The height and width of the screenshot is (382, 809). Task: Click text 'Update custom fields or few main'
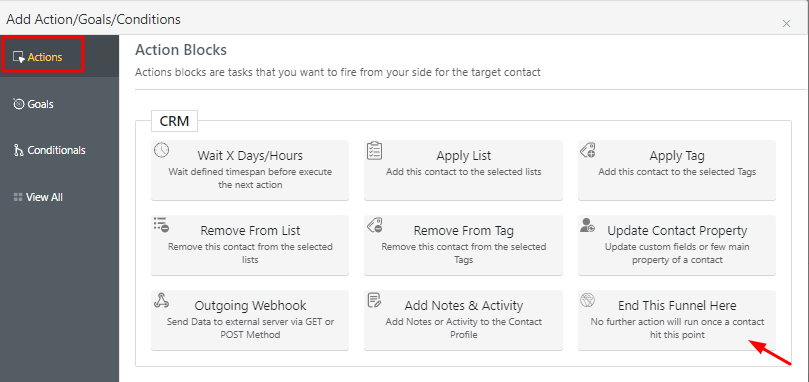677,247
